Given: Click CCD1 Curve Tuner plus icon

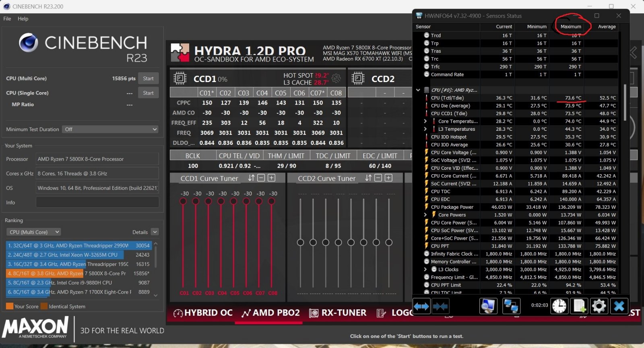Looking at the screenshot, I should [x=272, y=178].
